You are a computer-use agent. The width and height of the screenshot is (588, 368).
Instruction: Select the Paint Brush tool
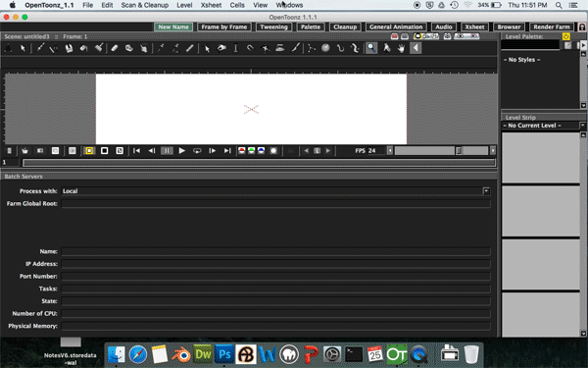pos(99,48)
